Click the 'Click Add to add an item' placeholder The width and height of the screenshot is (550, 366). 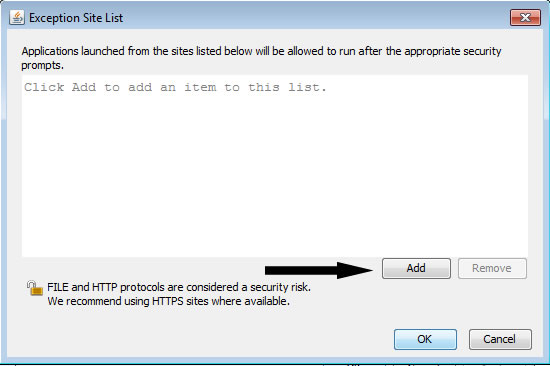(x=175, y=87)
